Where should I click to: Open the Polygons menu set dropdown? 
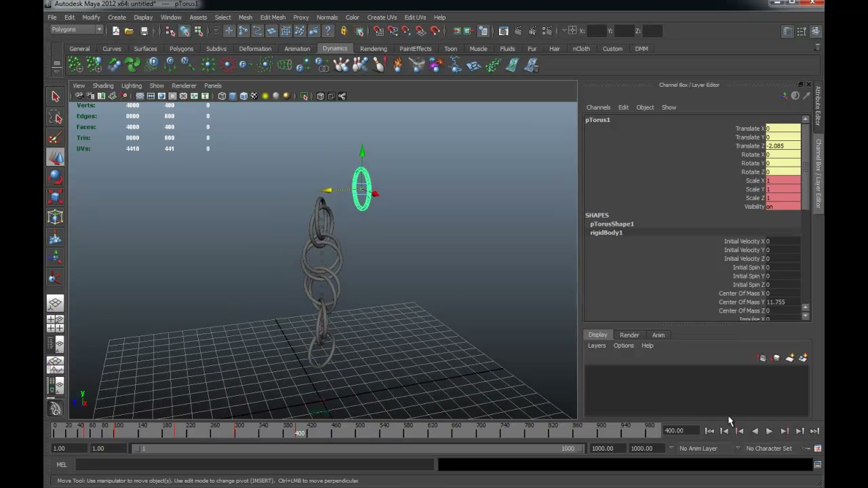pos(77,30)
